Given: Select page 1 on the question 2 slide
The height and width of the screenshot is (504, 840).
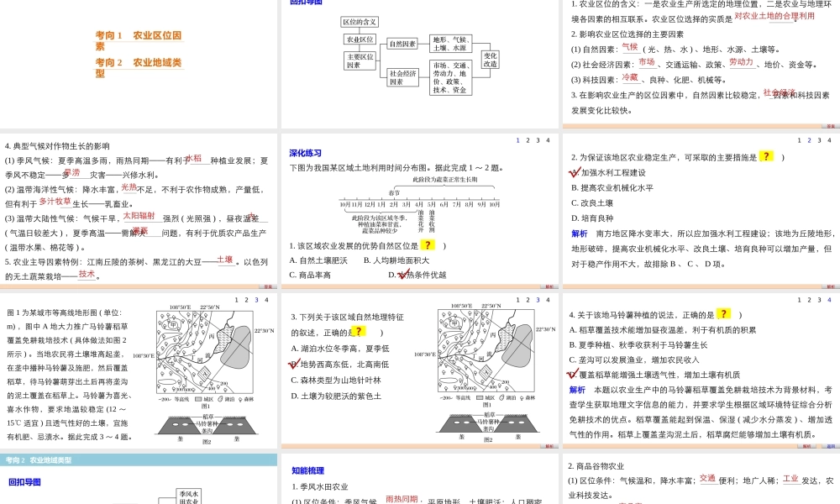Looking at the screenshot, I should coord(799,140).
